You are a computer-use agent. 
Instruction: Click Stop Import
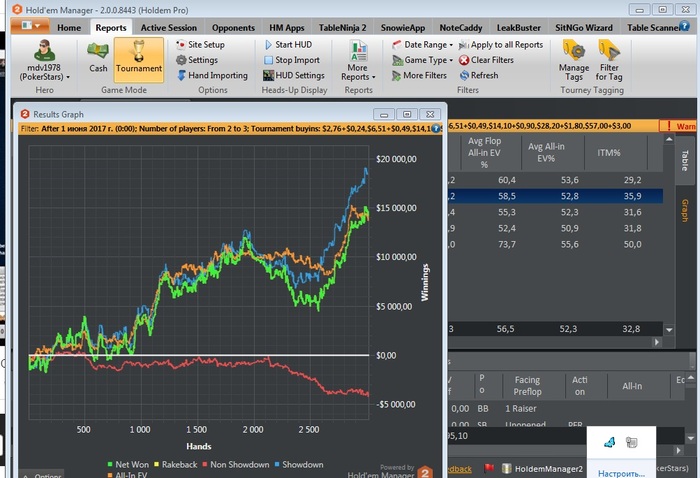(x=292, y=60)
